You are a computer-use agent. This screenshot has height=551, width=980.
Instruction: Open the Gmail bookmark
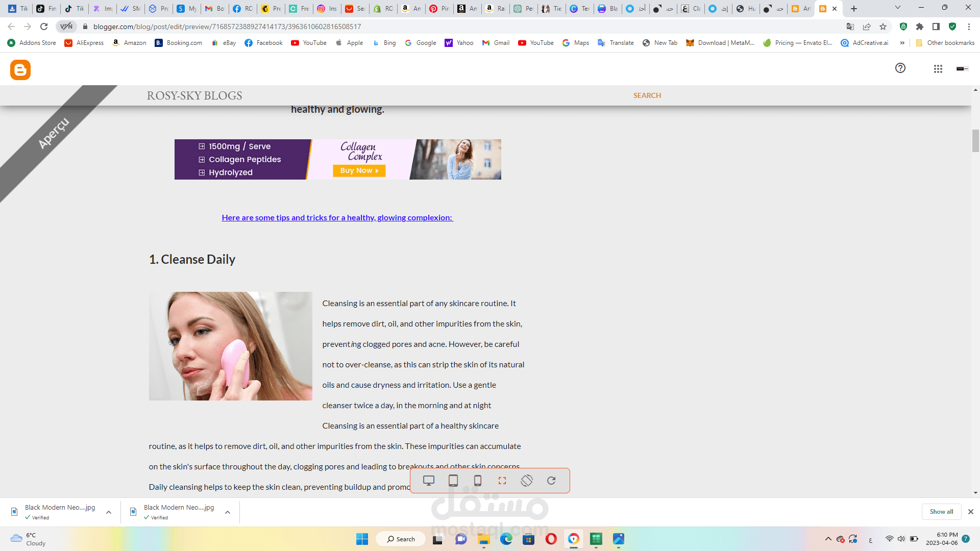[x=496, y=43]
